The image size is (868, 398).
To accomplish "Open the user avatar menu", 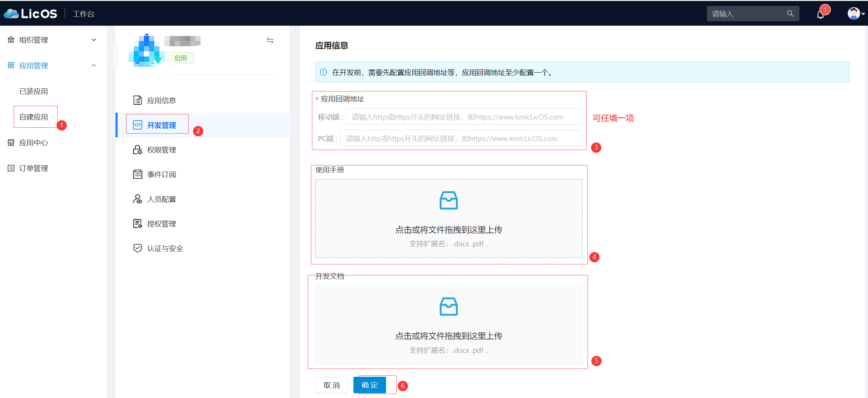I will pyautogui.click(x=853, y=14).
